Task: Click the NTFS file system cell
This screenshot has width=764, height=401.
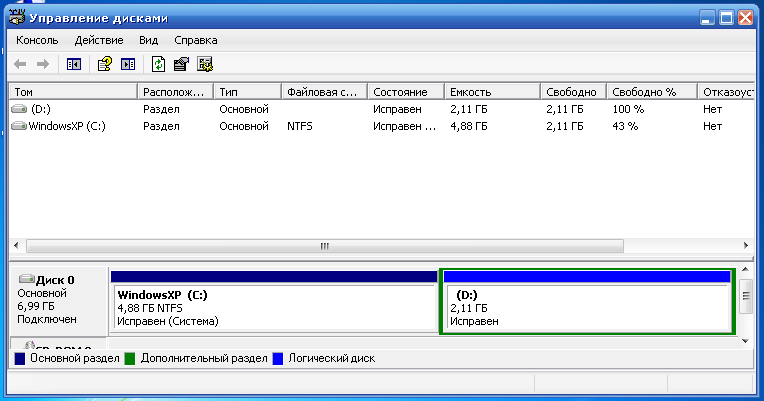Action: (300, 126)
